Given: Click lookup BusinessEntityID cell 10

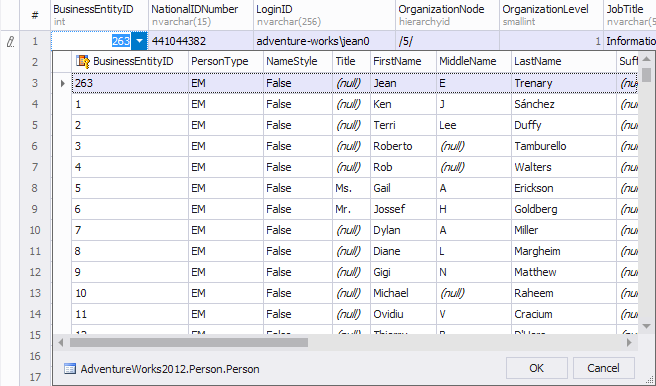Looking at the screenshot, I should [130, 293].
